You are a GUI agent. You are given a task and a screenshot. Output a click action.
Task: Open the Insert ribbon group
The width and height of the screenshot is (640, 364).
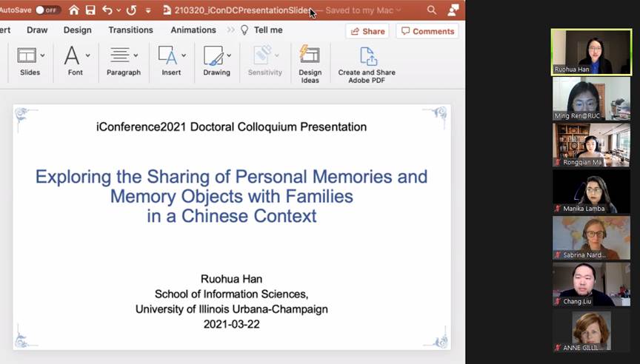click(171, 62)
